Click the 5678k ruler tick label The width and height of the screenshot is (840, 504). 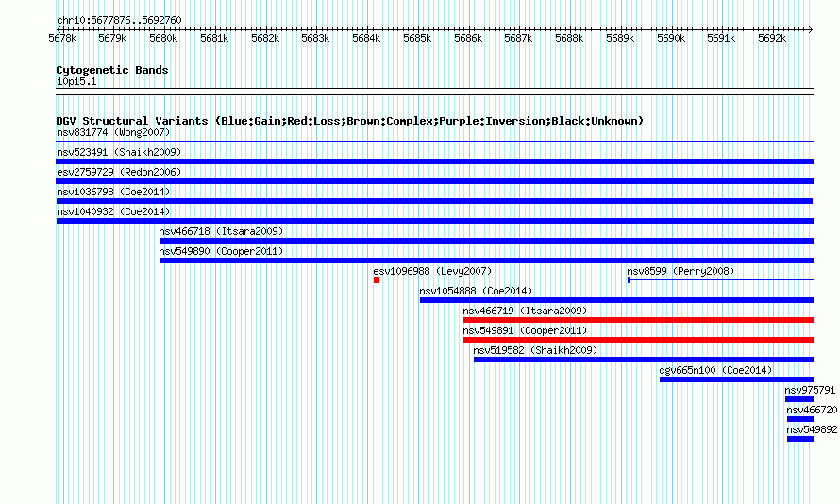click(62, 38)
